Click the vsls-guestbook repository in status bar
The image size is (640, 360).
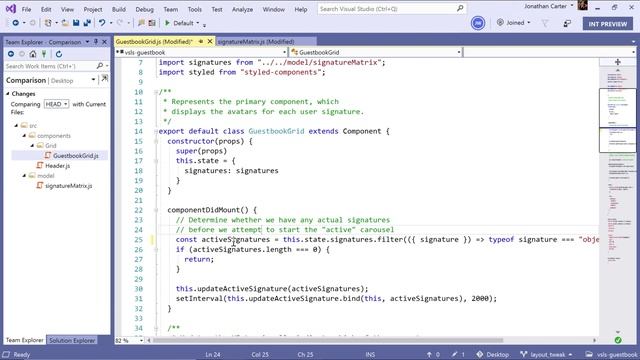[611, 355]
